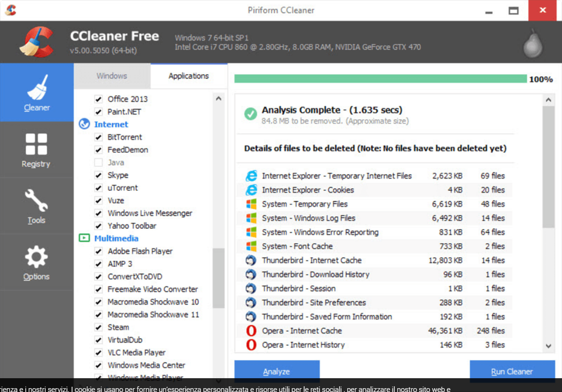562x392 pixels.
Task: Click the Multimedia category icon
Action: 84,238
